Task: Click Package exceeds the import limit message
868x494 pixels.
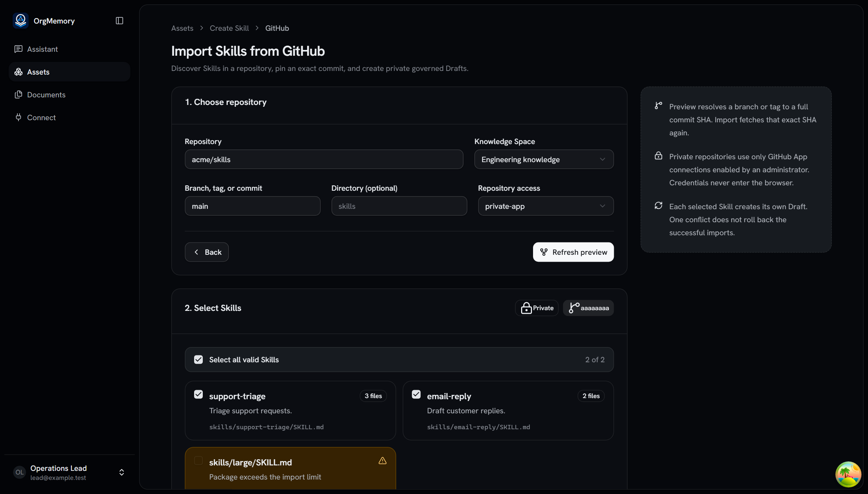Action: [x=265, y=477]
